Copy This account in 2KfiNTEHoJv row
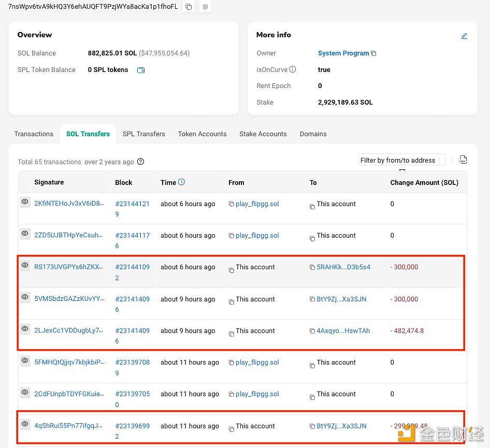Image resolution: width=490 pixels, height=448 pixels. coord(312,207)
